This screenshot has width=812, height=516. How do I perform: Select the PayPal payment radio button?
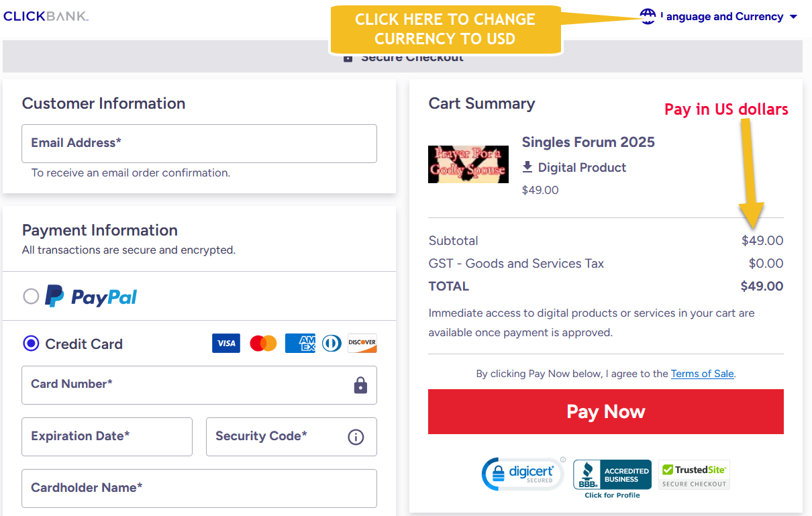pos(31,296)
